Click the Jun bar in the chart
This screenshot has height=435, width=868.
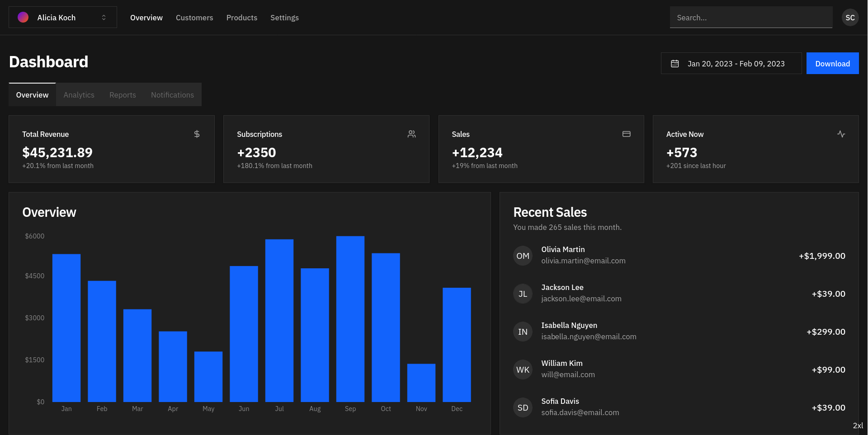point(244,334)
